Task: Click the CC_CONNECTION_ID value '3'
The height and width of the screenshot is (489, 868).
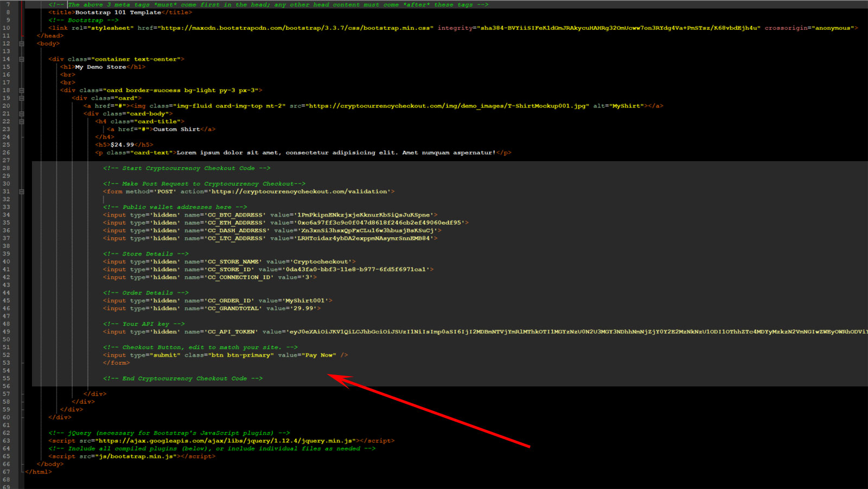Action: [x=308, y=277]
